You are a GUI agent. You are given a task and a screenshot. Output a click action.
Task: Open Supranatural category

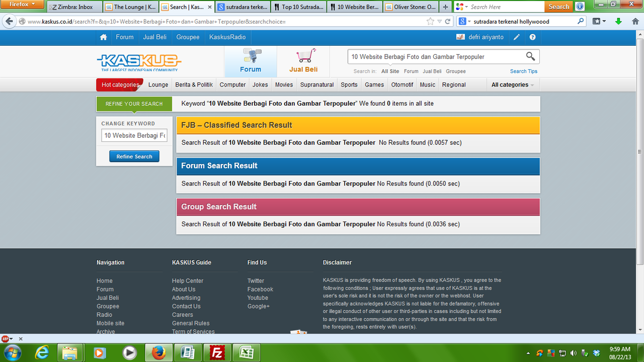[x=317, y=84]
